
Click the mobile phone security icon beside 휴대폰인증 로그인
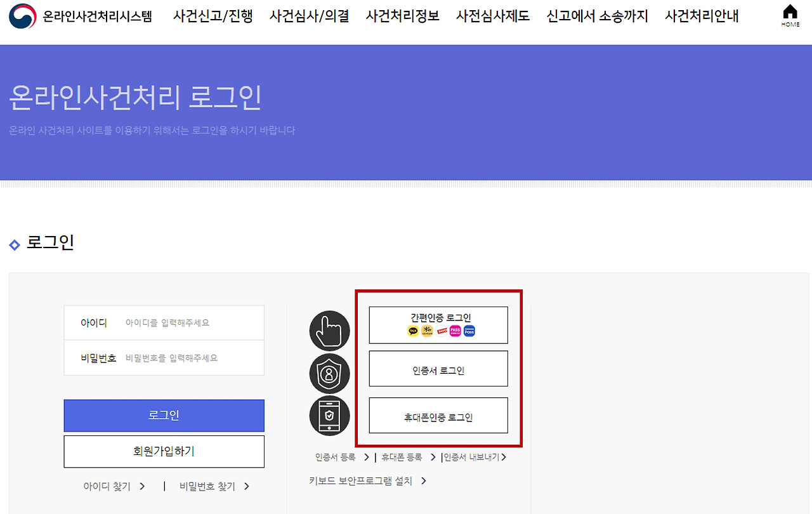click(x=329, y=416)
